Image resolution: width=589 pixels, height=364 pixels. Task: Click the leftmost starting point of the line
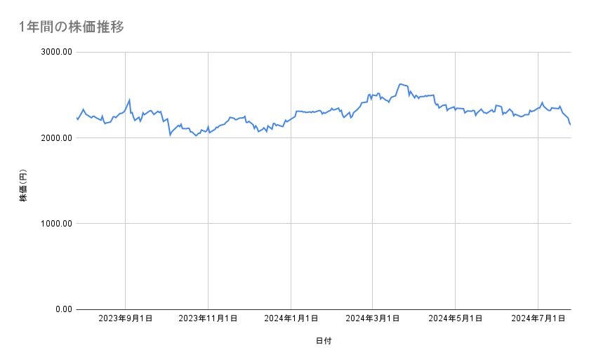click(x=77, y=119)
